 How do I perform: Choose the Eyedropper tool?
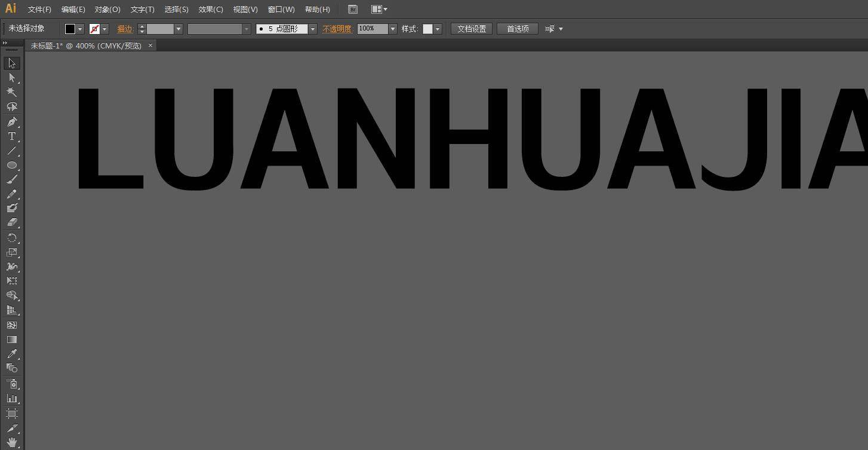(11, 354)
